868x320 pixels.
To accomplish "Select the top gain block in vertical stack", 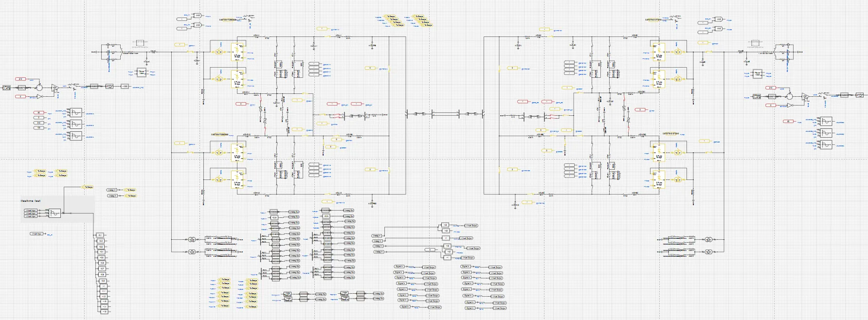I will tap(100, 235).
